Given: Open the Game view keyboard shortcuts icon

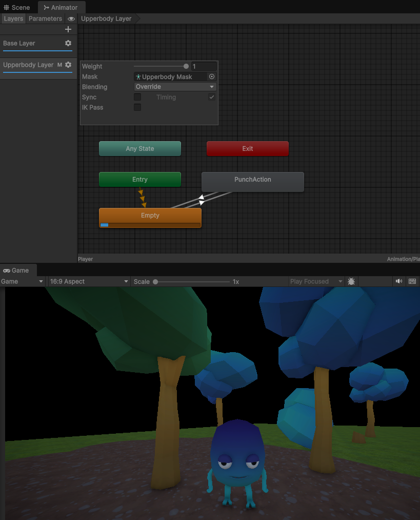Looking at the screenshot, I should 412,281.
